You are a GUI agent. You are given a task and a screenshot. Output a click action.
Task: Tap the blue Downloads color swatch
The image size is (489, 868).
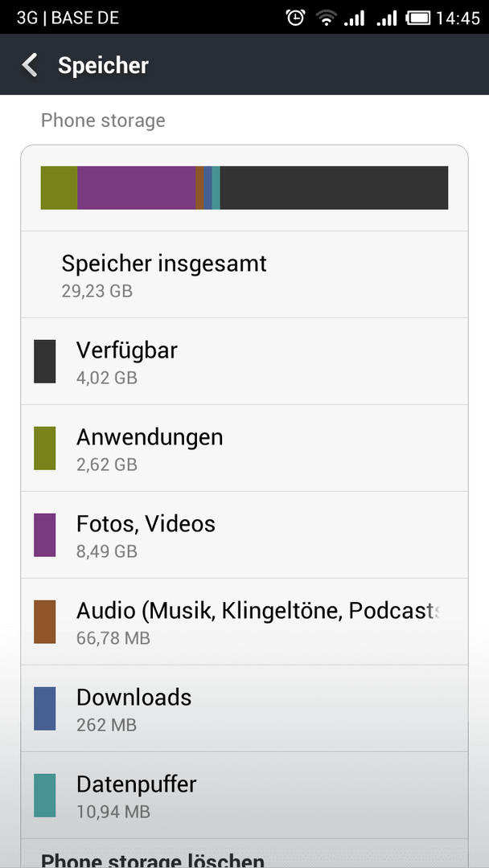45,709
